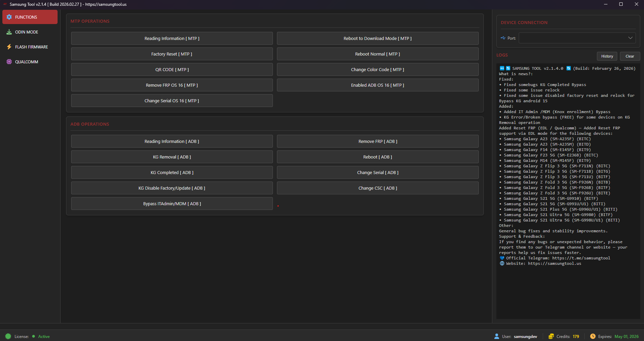Clear the log output
Screen dimensions: 644x341
[x=630, y=56]
